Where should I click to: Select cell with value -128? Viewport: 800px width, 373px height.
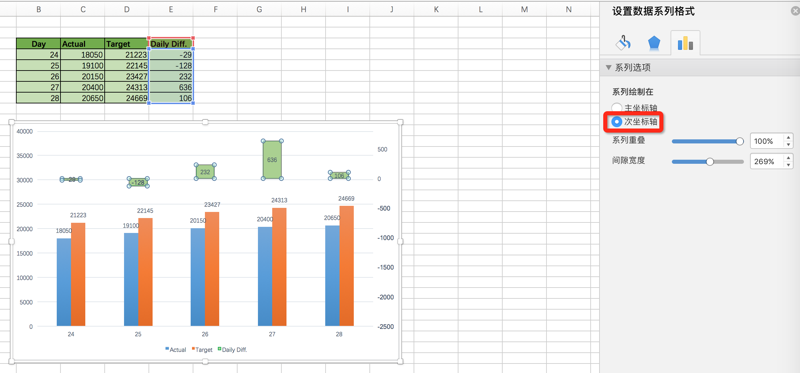point(171,65)
